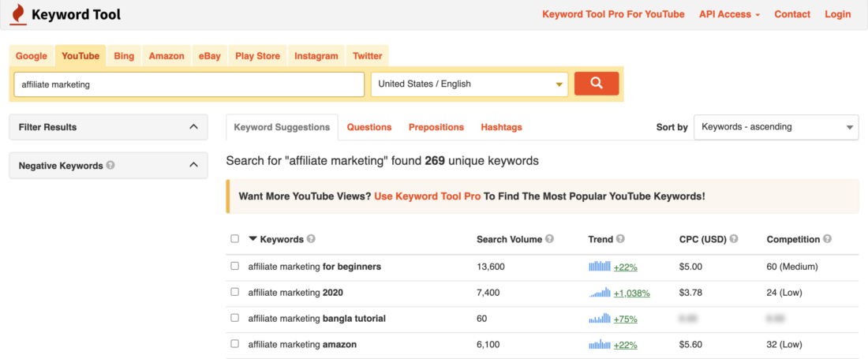Screen dimensions: 868x359
Task: Click help icon next to Negative Keywords
Action: (110, 165)
